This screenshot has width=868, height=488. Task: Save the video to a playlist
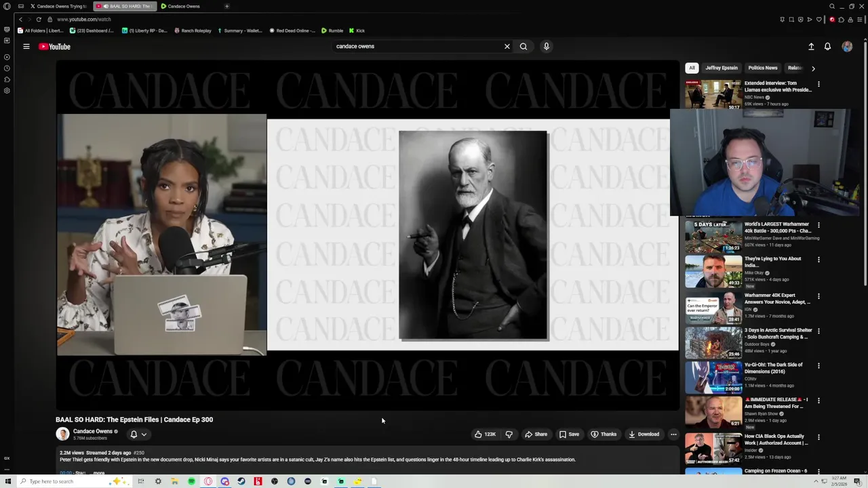click(569, 434)
